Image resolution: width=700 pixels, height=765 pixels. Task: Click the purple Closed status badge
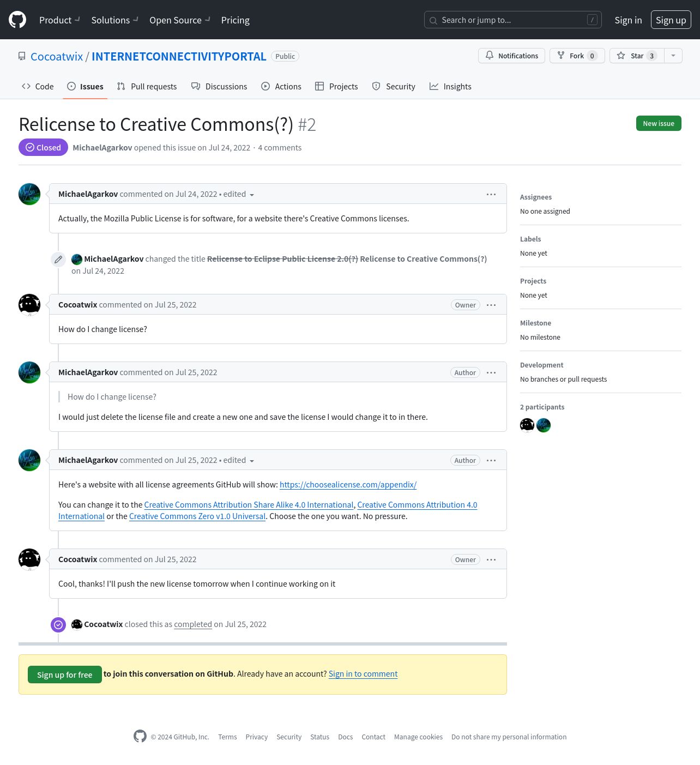pos(43,147)
